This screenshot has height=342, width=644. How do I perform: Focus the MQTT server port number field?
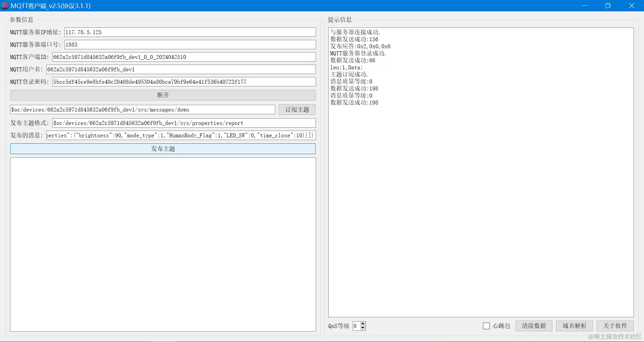(x=190, y=45)
